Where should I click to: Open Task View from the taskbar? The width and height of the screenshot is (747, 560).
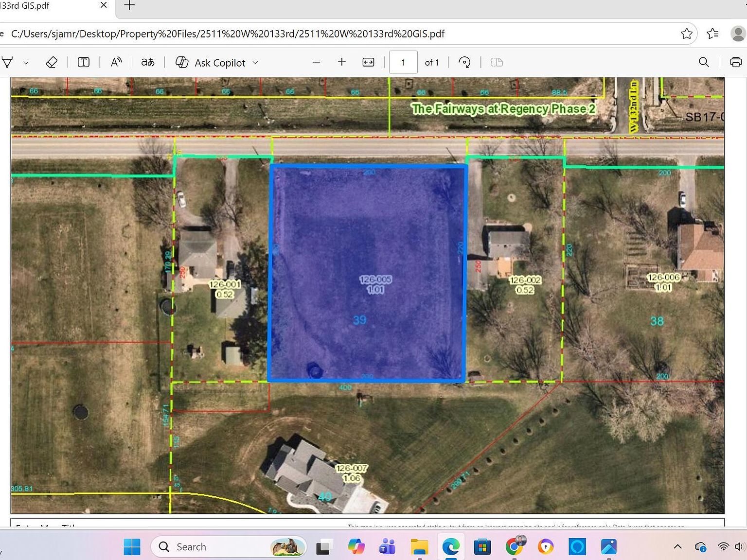324,547
